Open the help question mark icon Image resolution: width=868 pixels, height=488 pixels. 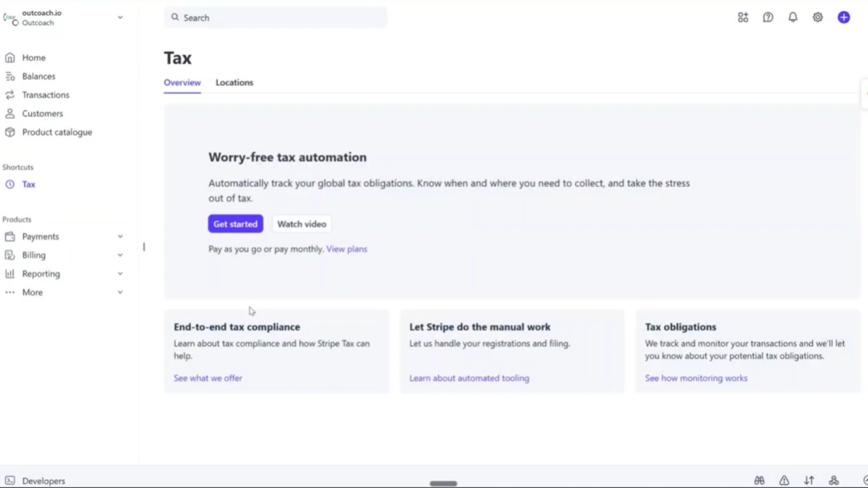tap(768, 18)
